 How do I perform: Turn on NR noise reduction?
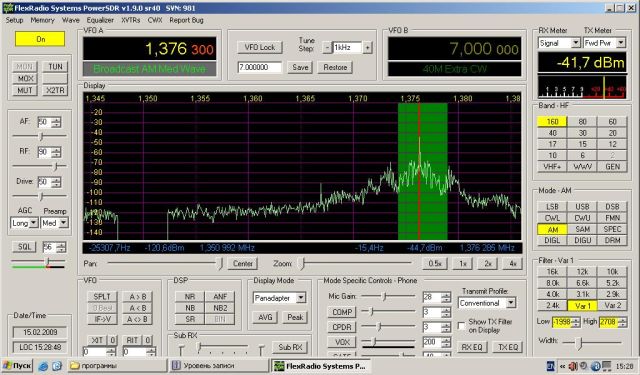(190, 297)
